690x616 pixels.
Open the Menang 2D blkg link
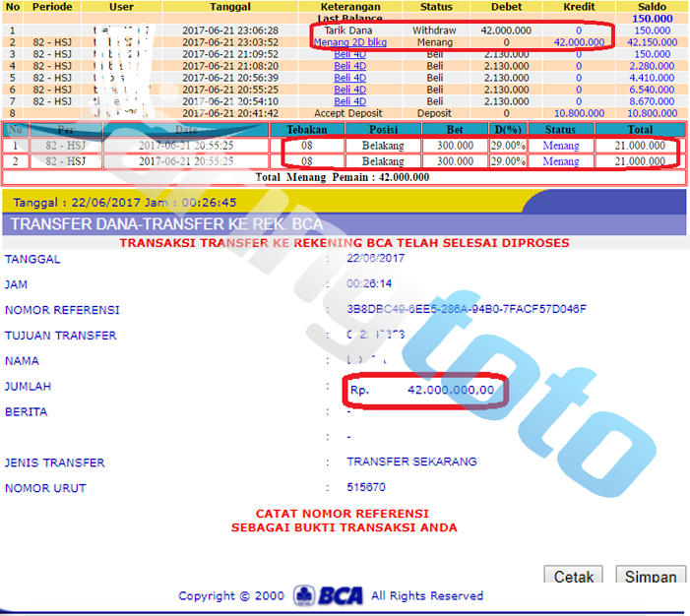pyautogui.click(x=348, y=42)
